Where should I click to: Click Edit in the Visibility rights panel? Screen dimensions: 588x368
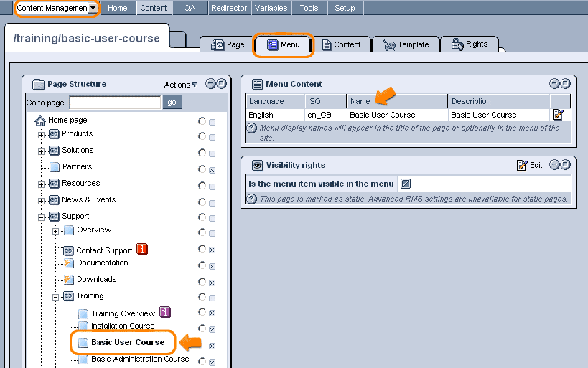[x=530, y=165]
